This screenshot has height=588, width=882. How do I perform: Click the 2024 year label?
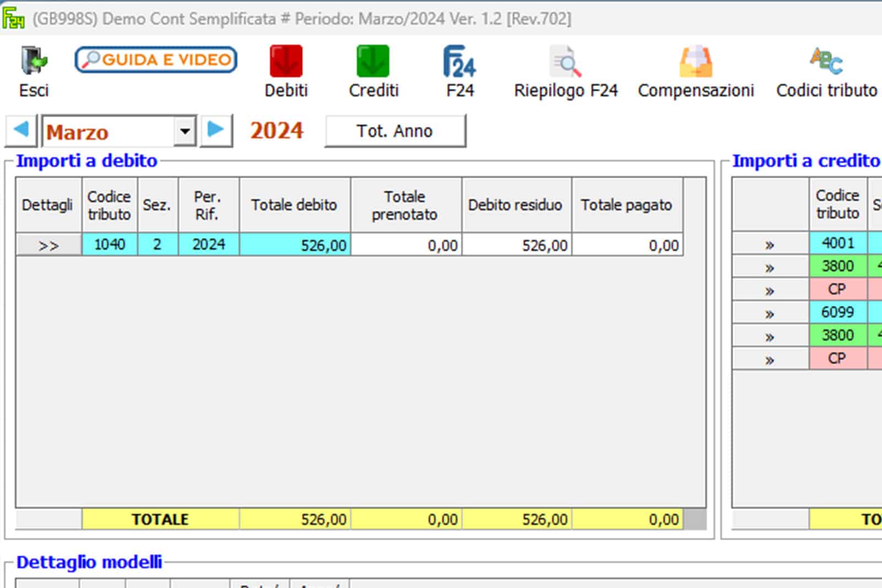coord(277,131)
